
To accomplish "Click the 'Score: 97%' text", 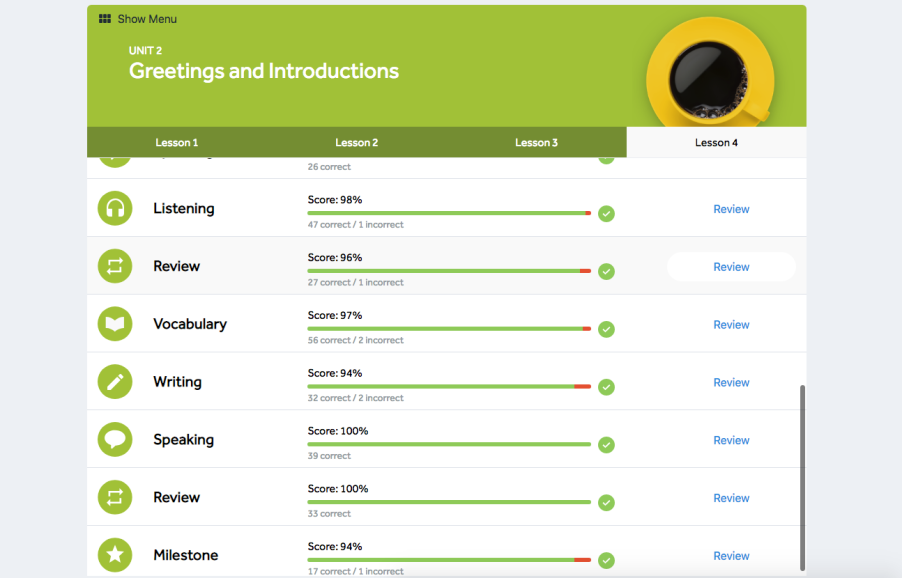I will point(335,315).
